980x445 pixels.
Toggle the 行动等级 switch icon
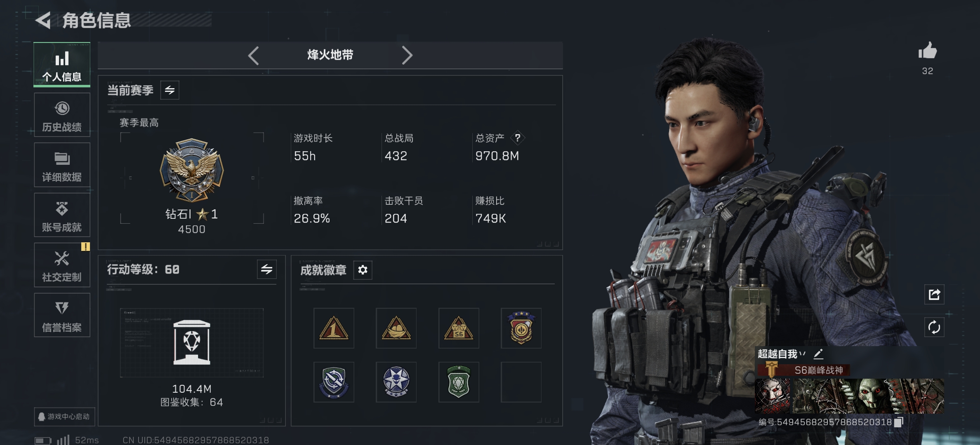point(266,269)
